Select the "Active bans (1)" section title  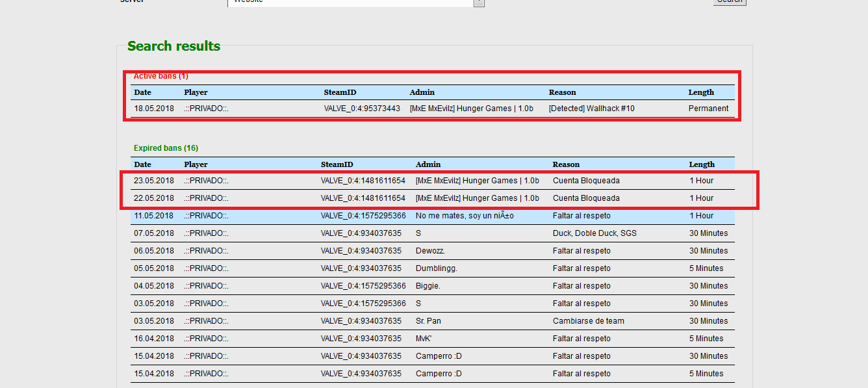(161, 76)
